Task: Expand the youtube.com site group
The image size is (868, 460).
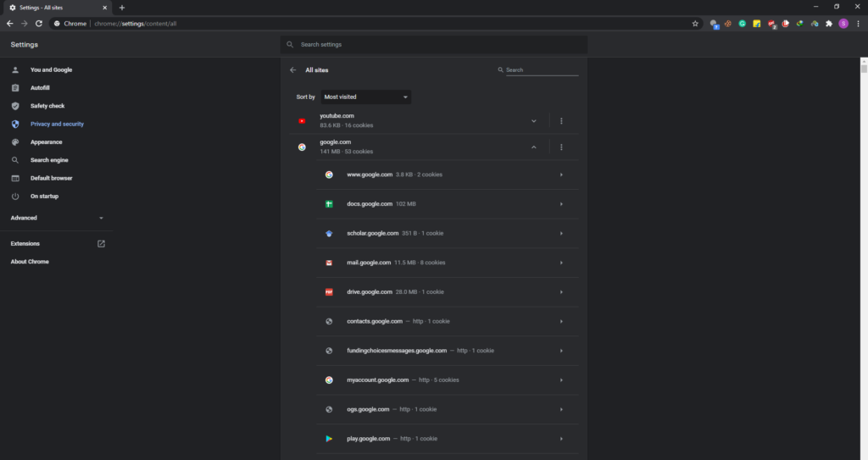Action: tap(534, 121)
